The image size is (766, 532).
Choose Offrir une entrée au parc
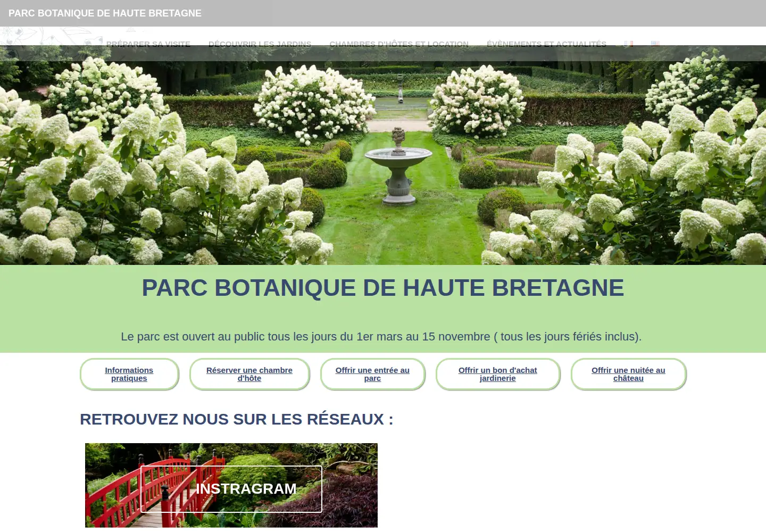372,374
